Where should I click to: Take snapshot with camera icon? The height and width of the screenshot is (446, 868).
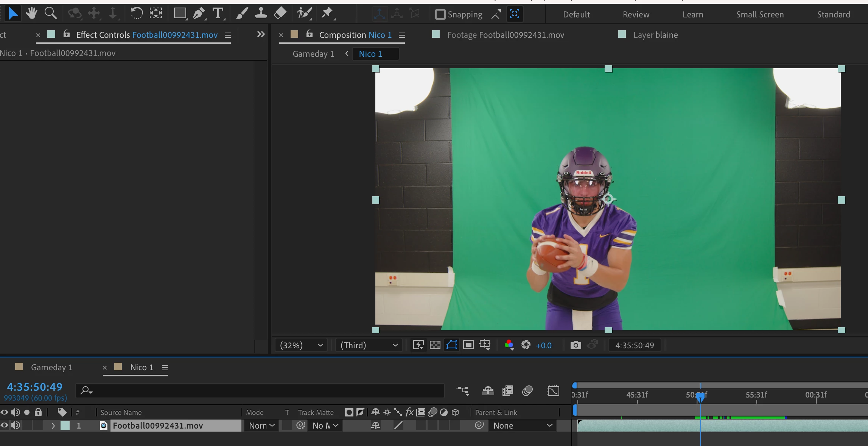pyautogui.click(x=576, y=345)
